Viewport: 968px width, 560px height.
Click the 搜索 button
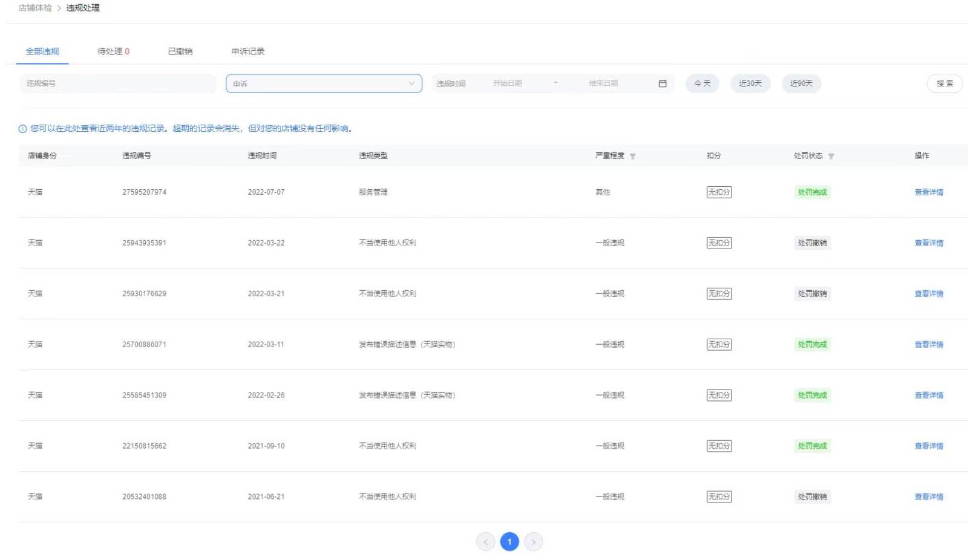pyautogui.click(x=944, y=83)
